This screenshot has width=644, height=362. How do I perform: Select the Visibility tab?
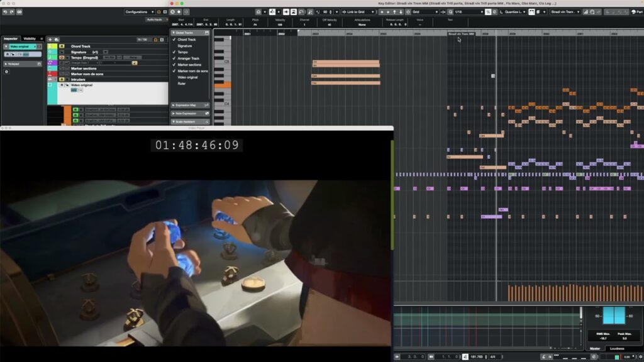(x=30, y=38)
